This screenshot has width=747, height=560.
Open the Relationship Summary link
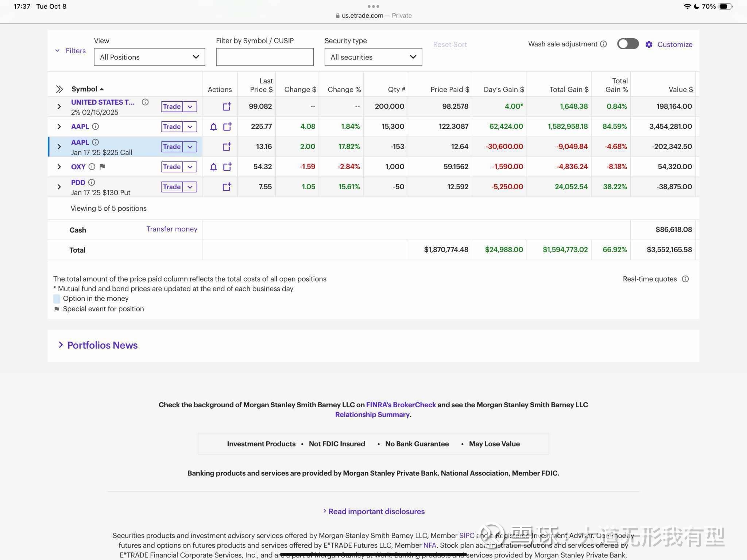(372, 415)
